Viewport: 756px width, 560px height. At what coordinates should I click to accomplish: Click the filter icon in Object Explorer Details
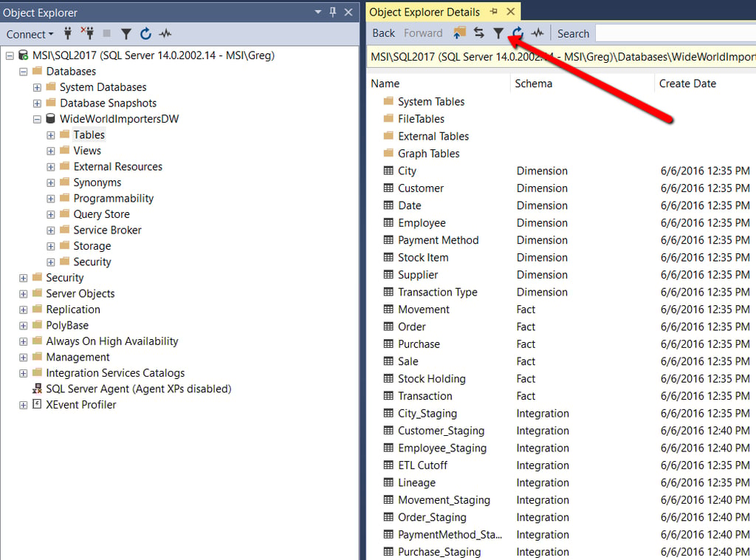click(498, 33)
